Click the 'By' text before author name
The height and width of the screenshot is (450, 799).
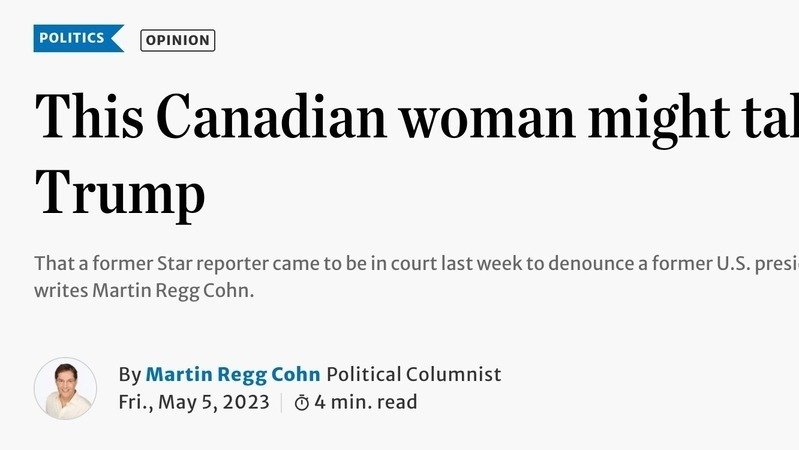(x=130, y=375)
